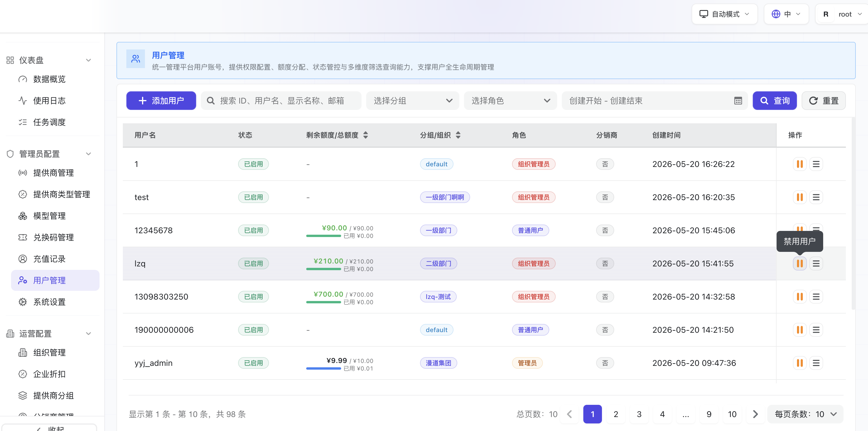Open 任务调度 in the sidebar

click(55, 122)
